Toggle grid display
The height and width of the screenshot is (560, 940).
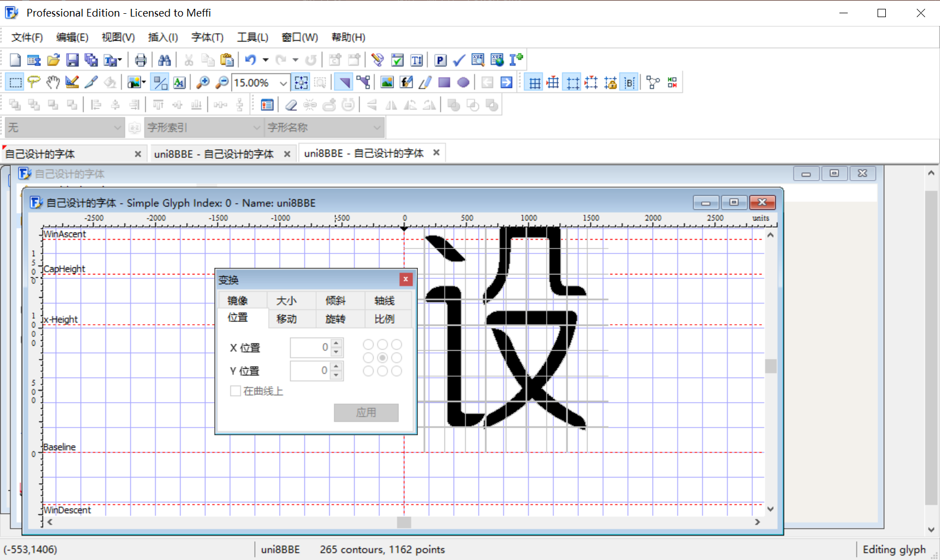coord(534,83)
